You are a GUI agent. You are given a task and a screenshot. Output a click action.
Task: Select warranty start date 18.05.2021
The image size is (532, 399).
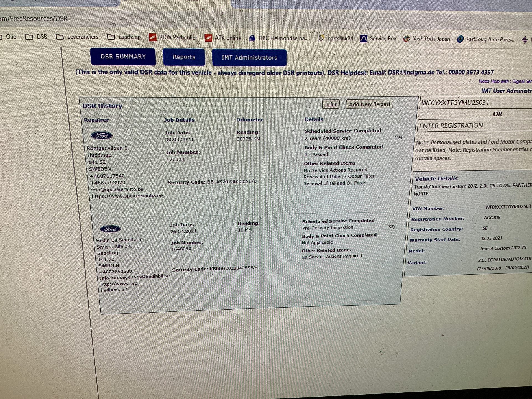[x=492, y=238]
